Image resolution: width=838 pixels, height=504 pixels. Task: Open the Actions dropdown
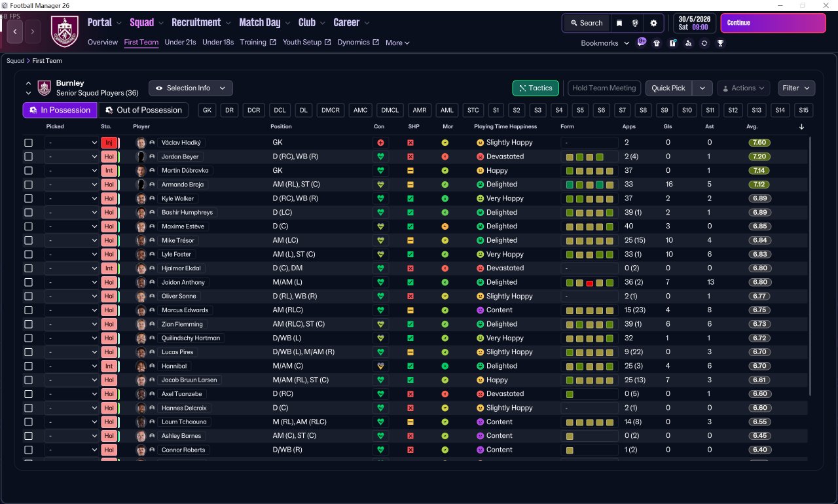coord(744,88)
